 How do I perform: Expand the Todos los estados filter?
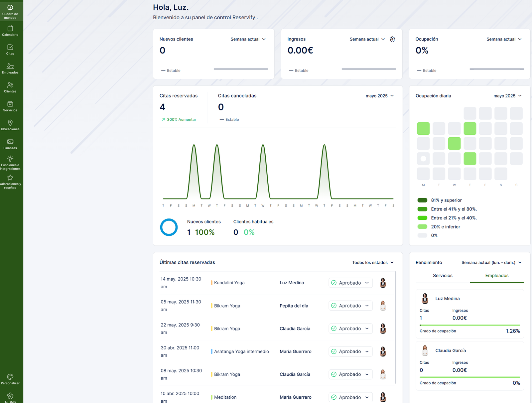pos(373,263)
